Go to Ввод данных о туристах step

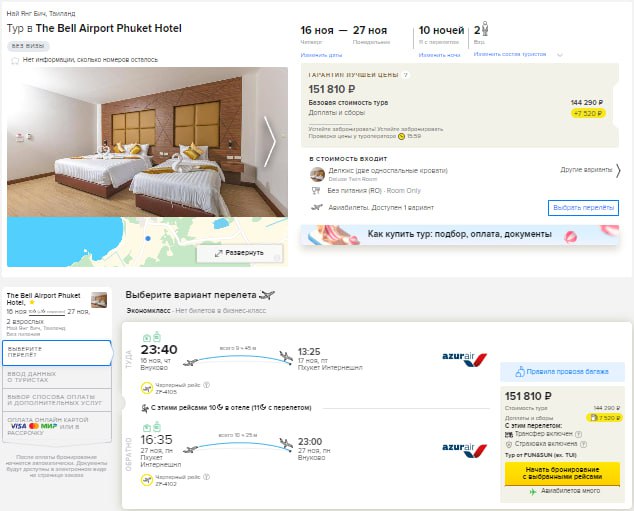56,377
